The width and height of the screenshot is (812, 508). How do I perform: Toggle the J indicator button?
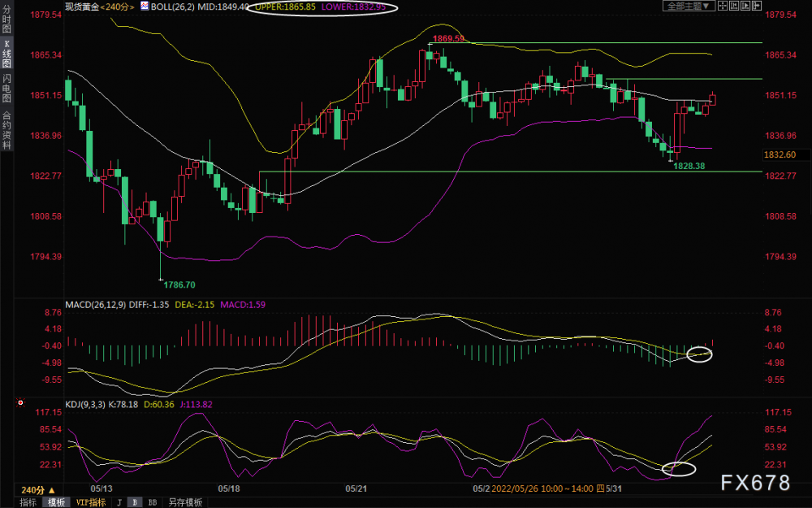pos(119,502)
